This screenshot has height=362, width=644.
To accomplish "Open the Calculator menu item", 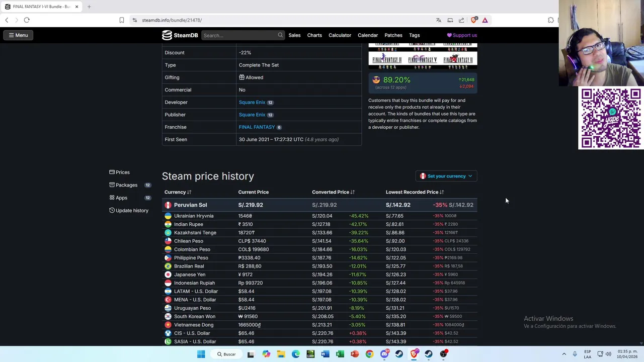I will click(x=340, y=35).
